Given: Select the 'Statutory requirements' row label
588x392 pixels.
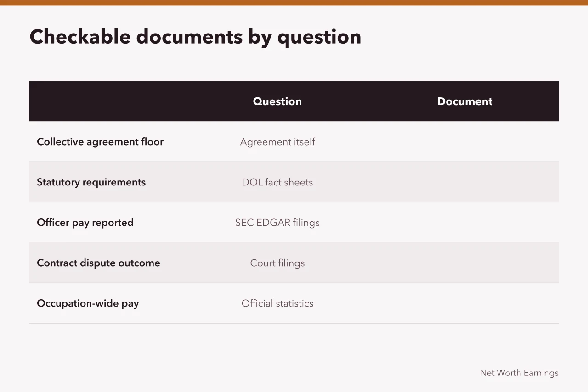Looking at the screenshot, I should (x=91, y=182).
